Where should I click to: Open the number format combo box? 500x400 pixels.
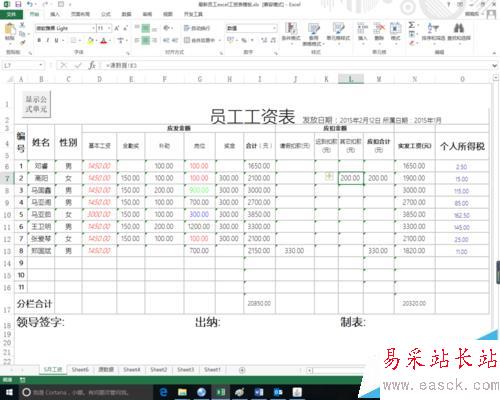pos(252,28)
